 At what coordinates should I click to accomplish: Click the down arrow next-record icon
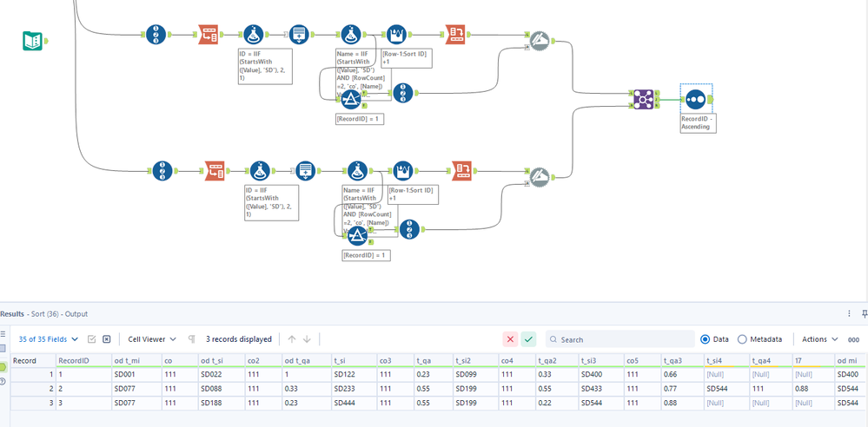308,339
